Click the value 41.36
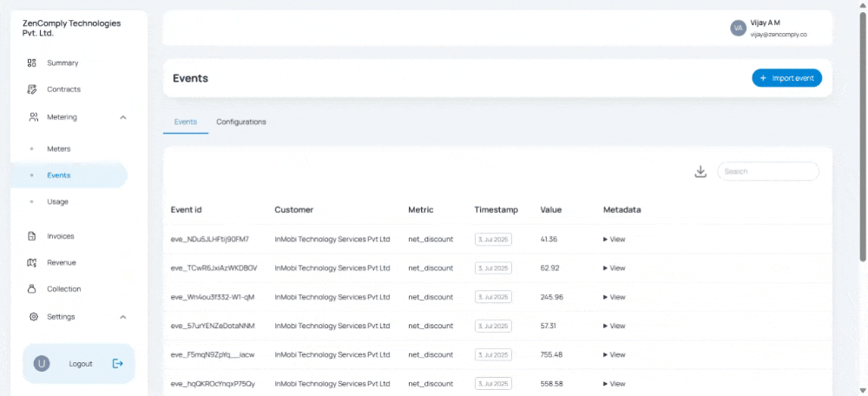 click(x=549, y=240)
